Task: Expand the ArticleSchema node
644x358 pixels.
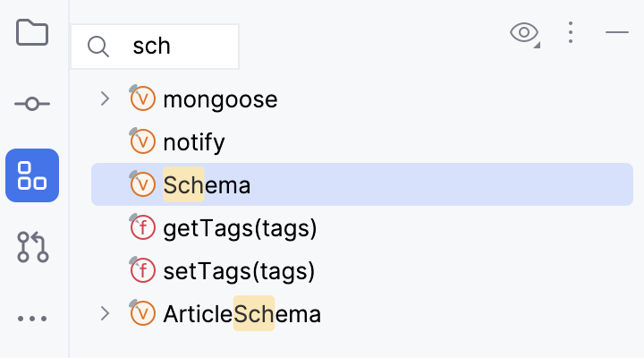Action: click(105, 313)
